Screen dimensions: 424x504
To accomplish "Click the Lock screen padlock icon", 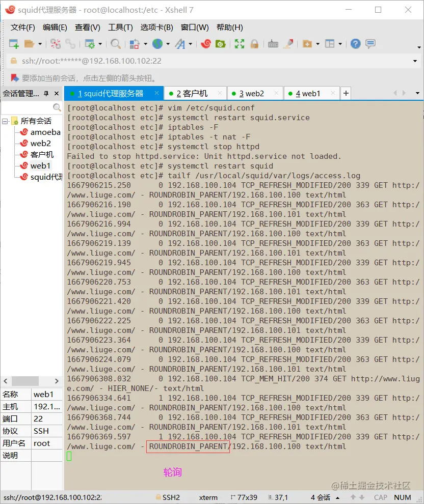I will pos(254,44).
